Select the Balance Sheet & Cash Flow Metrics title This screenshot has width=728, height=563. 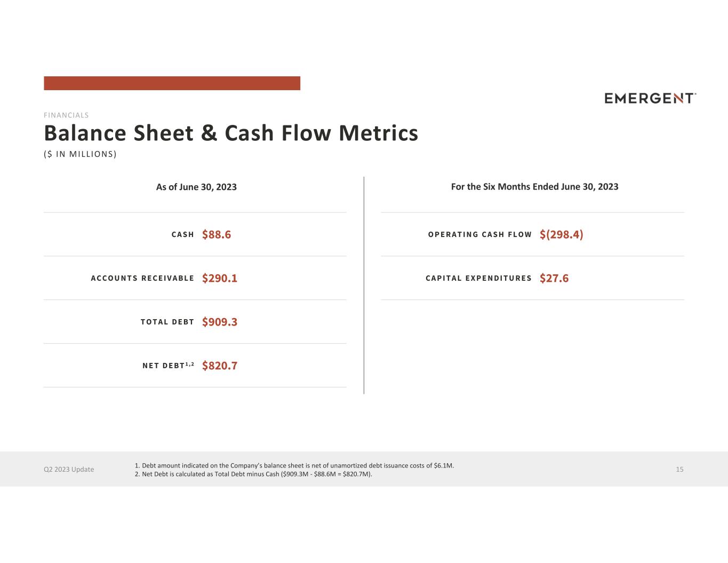click(231, 133)
